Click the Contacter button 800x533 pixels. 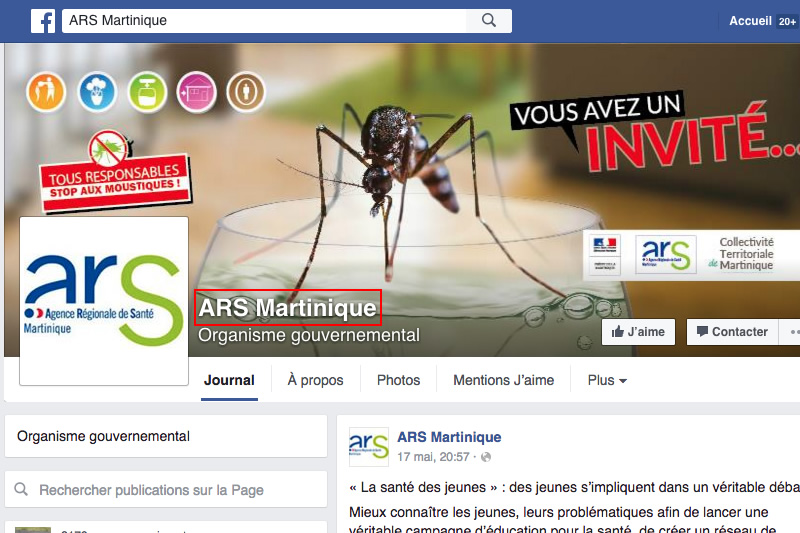732,332
